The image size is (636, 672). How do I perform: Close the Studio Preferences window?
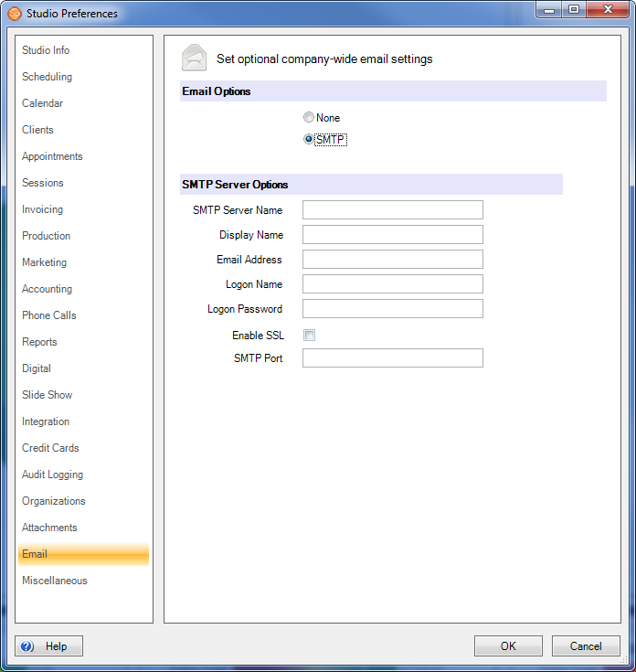609,11
